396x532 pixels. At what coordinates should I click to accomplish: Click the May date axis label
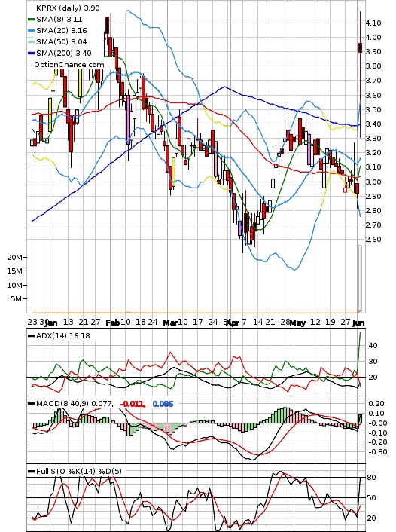point(297,323)
